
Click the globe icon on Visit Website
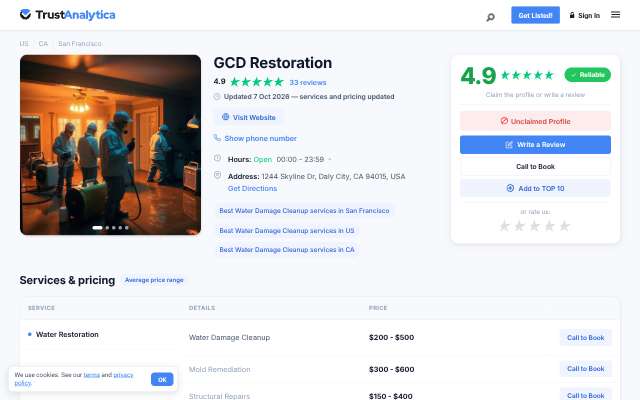coord(225,117)
